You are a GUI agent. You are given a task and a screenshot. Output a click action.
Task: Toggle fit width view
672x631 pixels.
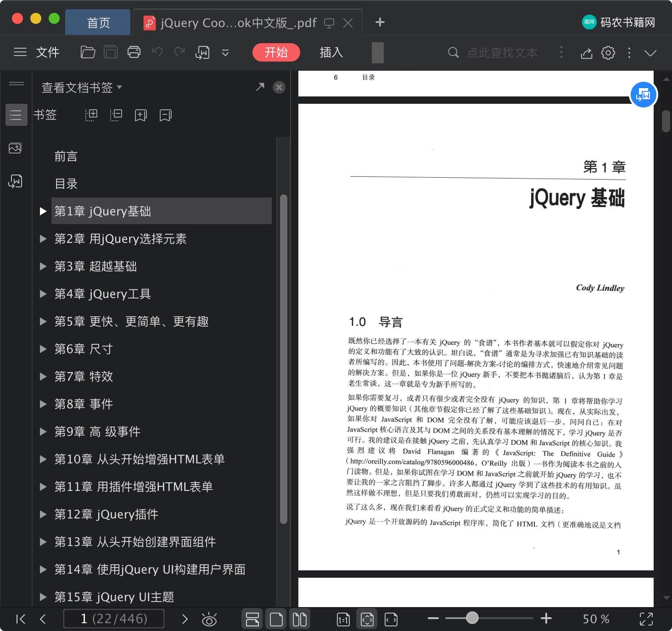click(x=391, y=620)
